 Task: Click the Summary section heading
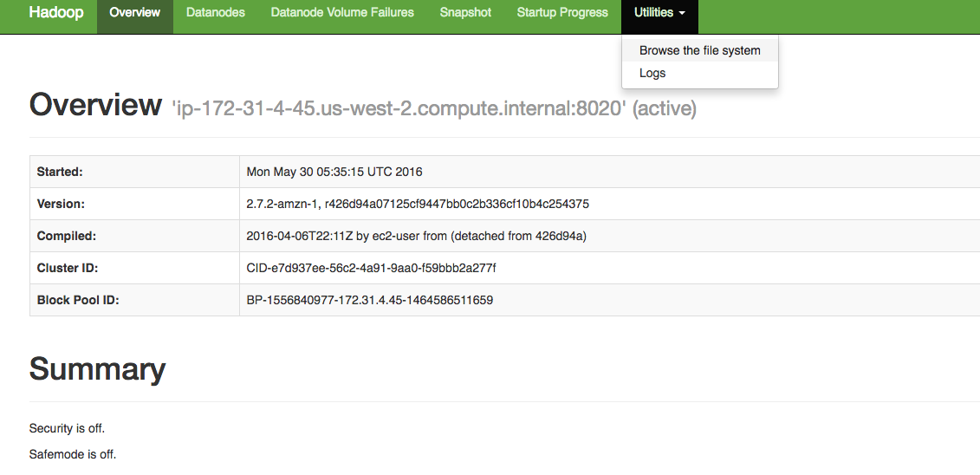(97, 369)
